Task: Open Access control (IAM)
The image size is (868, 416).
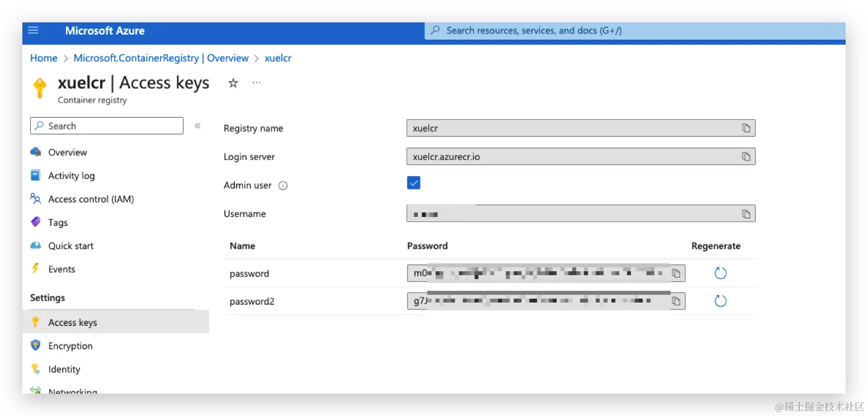Action: click(x=91, y=199)
